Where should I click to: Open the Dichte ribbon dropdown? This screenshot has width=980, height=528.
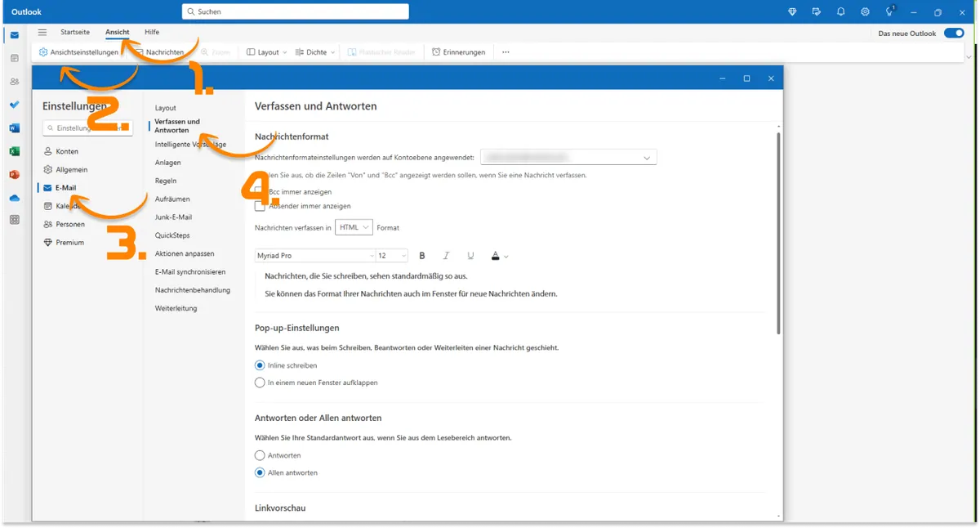[x=315, y=52]
